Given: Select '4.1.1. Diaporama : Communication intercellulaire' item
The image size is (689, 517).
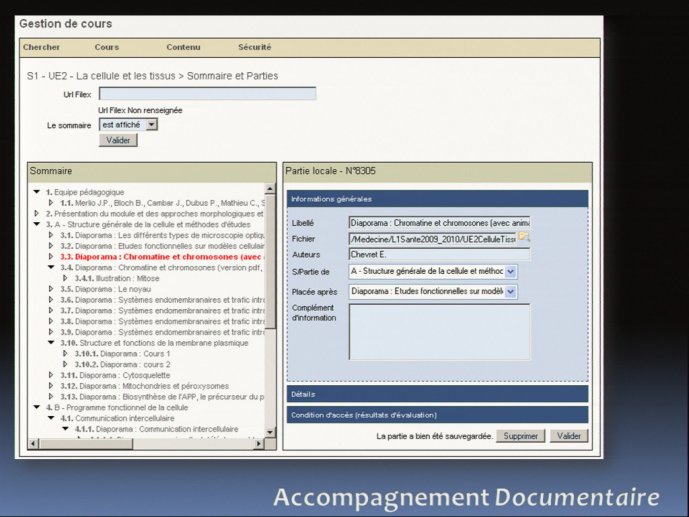Looking at the screenshot, I should pyautogui.click(x=156, y=429).
